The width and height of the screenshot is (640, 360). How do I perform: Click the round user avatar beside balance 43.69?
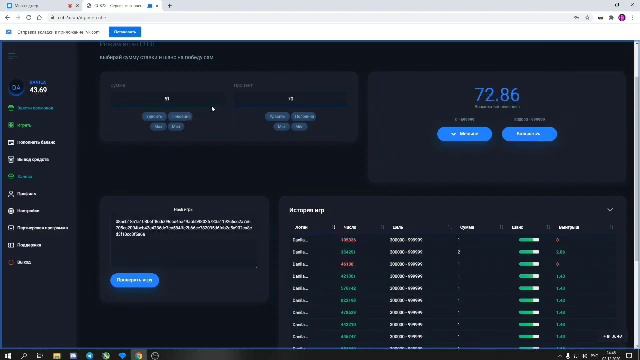pos(16,87)
